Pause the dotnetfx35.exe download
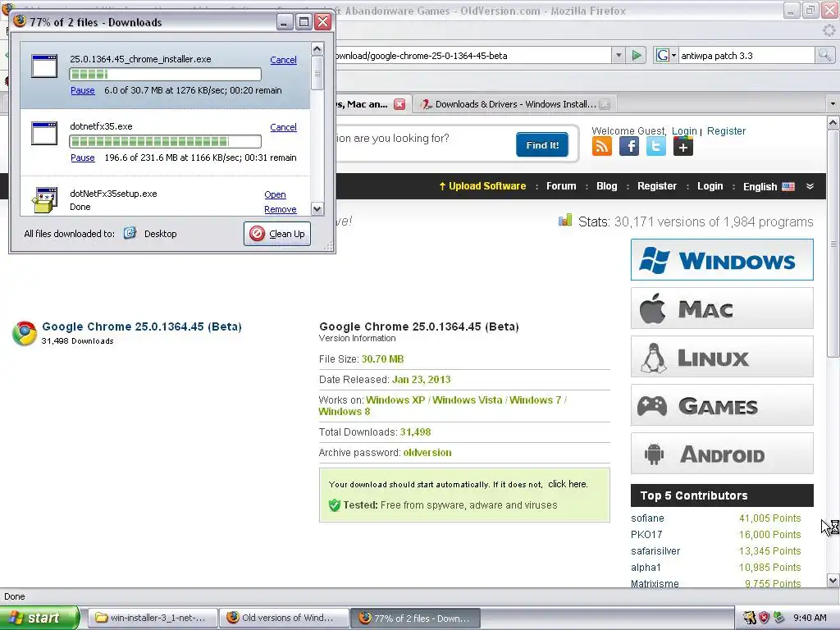Screen dimensions: 840x630 (83, 157)
